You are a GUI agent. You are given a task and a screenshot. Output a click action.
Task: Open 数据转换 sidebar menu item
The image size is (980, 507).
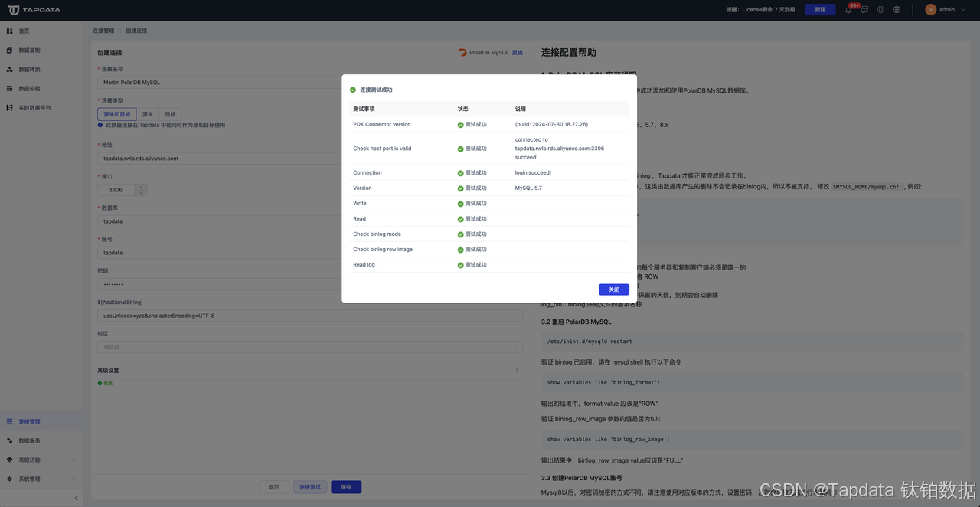tap(41, 69)
